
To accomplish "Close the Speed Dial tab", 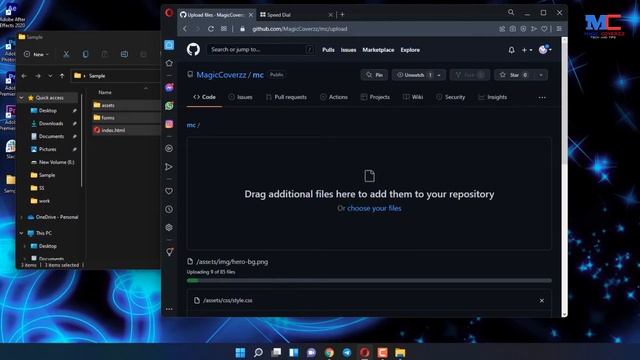I will (330, 15).
